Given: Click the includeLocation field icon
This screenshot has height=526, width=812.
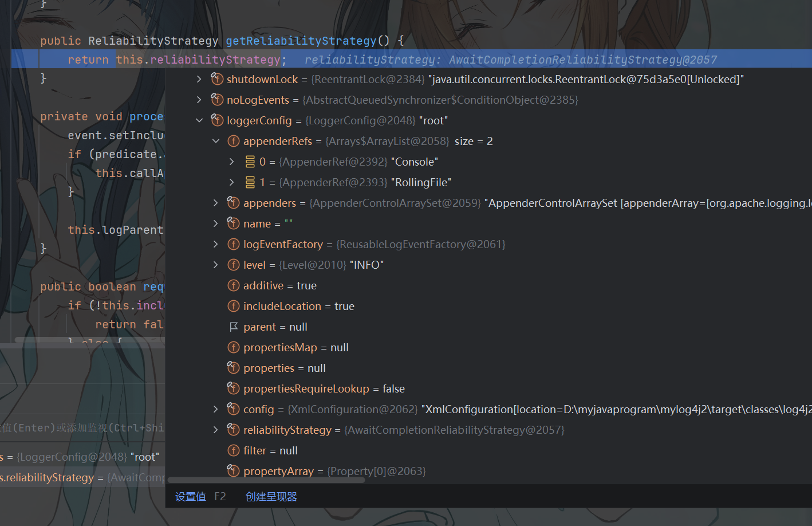Looking at the screenshot, I should (x=233, y=306).
